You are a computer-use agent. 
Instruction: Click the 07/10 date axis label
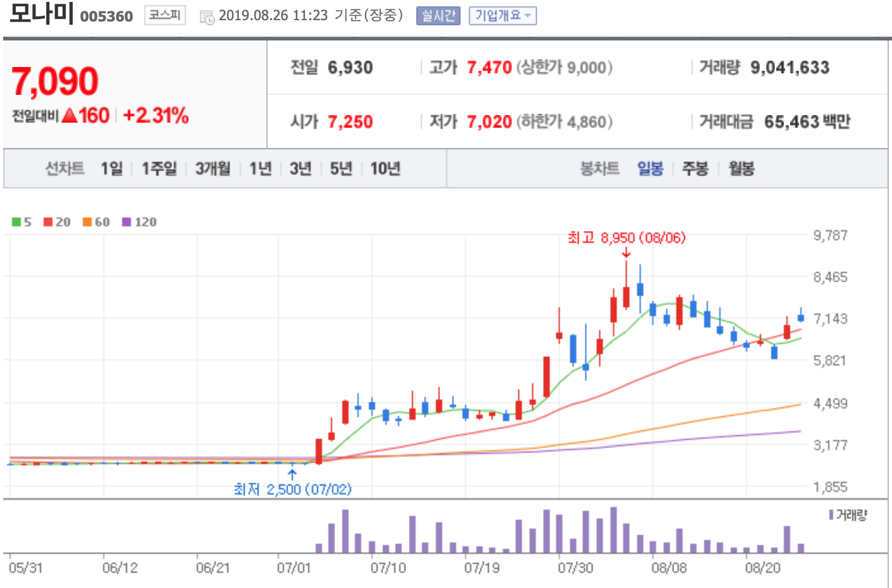point(388,568)
